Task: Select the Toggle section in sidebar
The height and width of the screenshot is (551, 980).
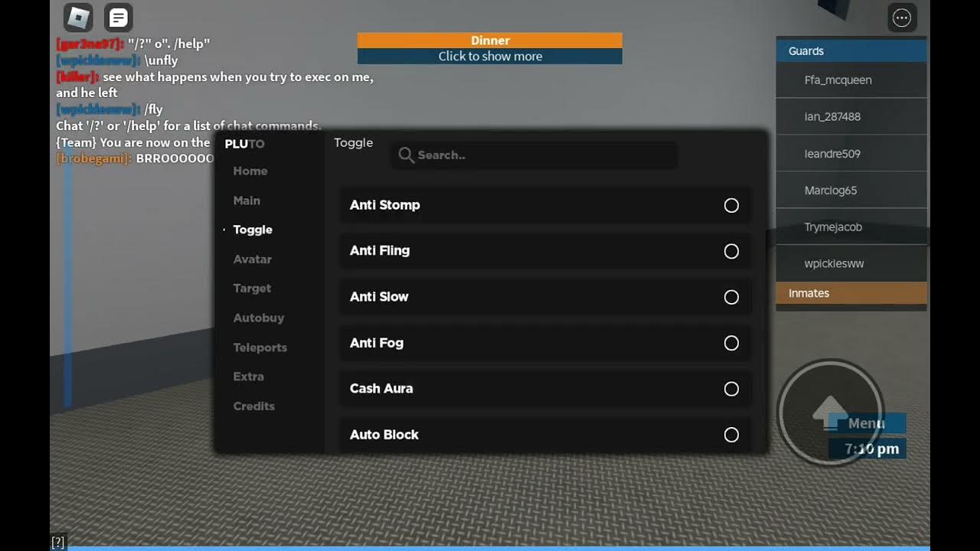Action: [x=253, y=230]
